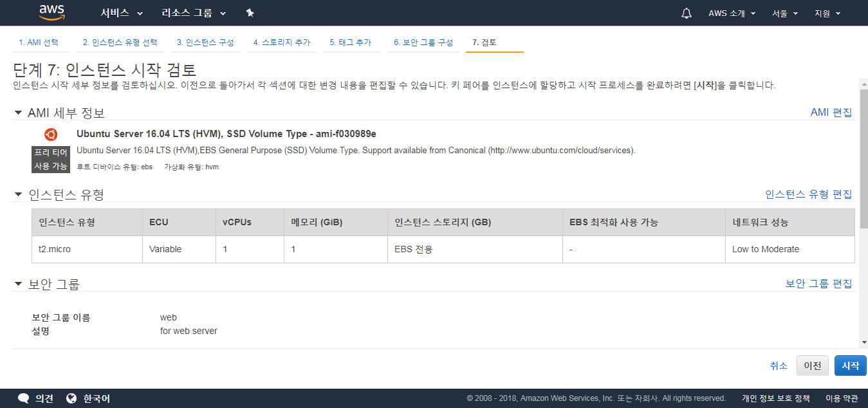Click the Low to Moderate cell

(x=790, y=249)
